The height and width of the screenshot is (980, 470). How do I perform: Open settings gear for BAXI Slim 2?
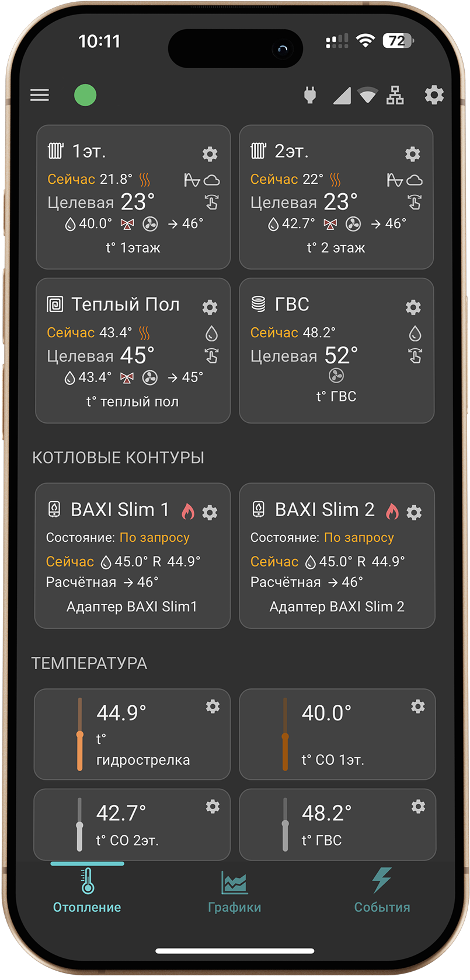pos(414,513)
